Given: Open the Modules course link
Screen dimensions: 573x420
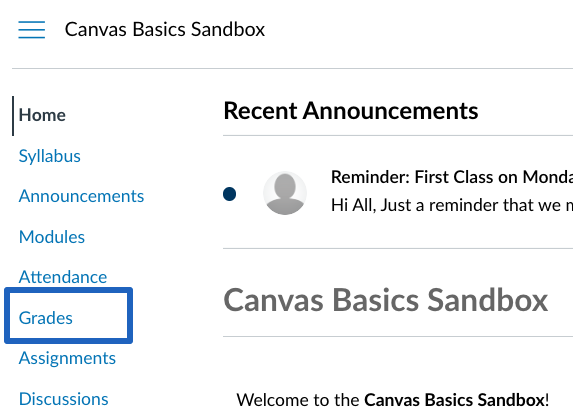Looking at the screenshot, I should (52, 237).
